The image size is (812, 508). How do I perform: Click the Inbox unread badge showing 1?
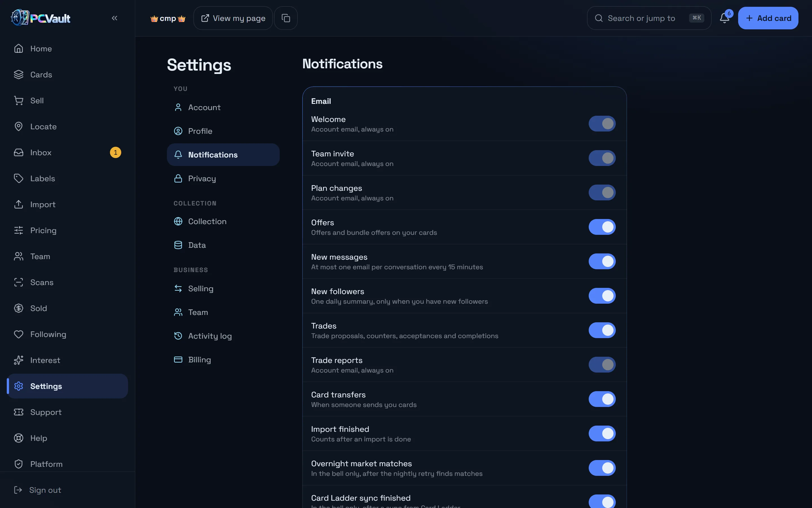click(x=115, y=152)
